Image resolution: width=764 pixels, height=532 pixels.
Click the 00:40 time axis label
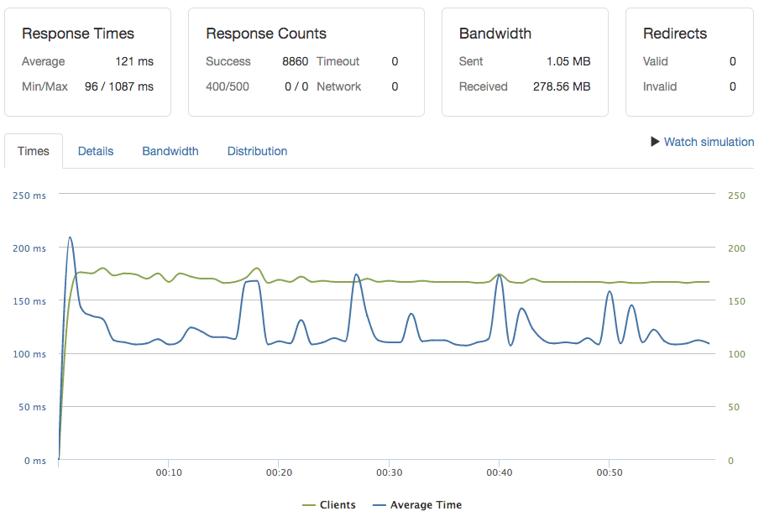pos(500,472)
